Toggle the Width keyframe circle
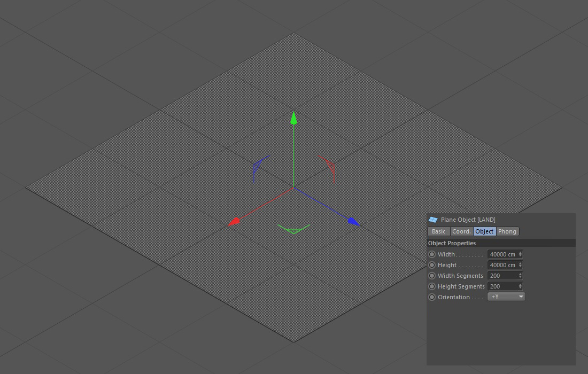The height and width of the screenshot is (374, 588). (x=432, y=254)
